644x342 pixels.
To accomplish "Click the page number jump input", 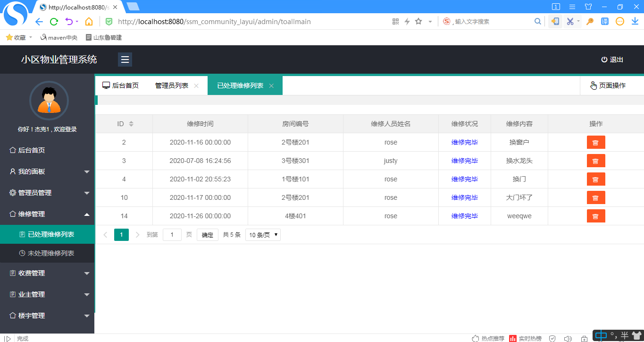I will click(172, 235).
